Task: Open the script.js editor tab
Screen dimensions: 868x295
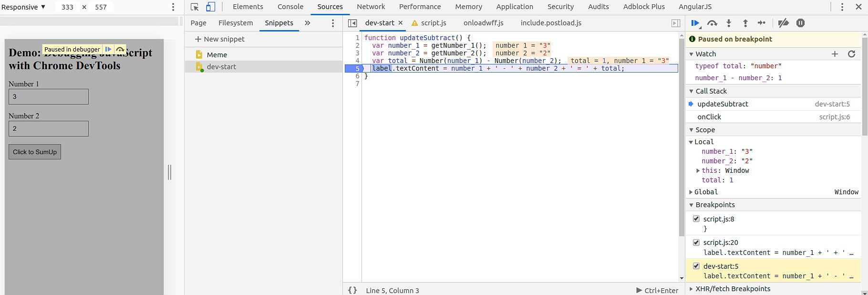Action: click(x=433, y=23)
